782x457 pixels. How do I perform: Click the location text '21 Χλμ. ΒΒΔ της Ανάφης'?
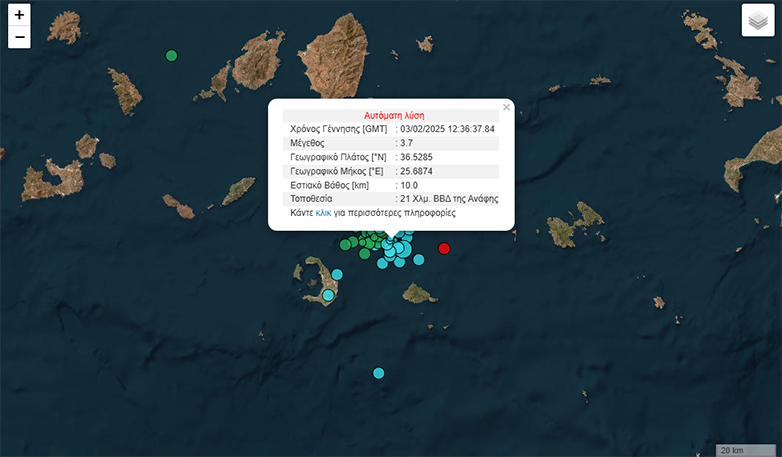(449, 199)
